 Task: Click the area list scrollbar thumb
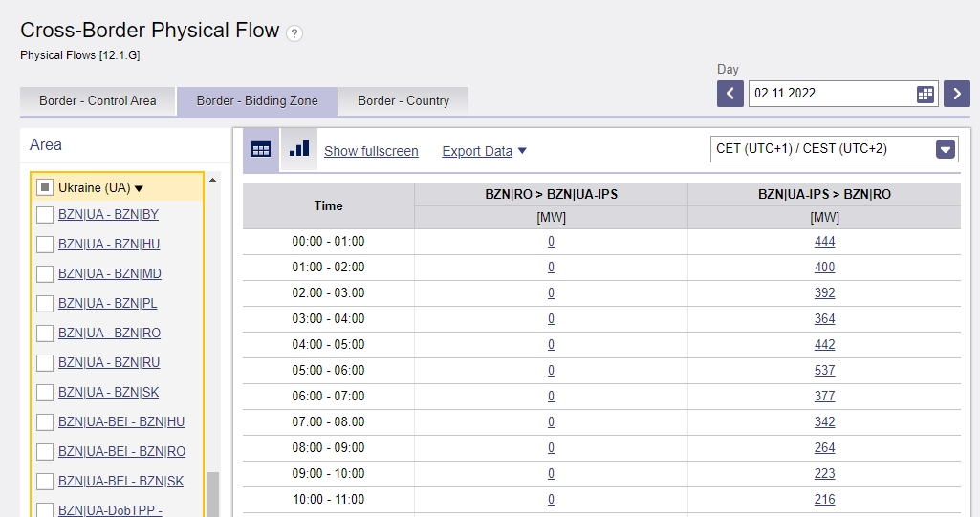[212, 494]
